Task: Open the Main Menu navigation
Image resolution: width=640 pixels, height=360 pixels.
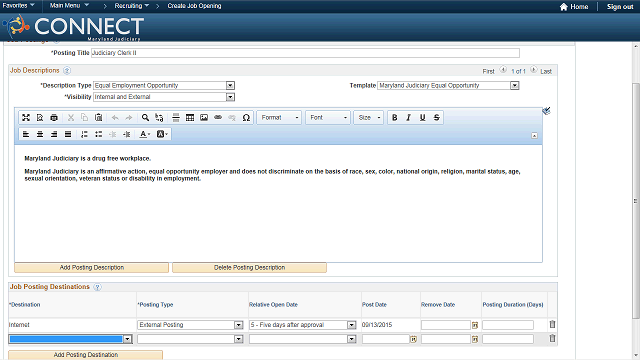Action: click(69, 6)
